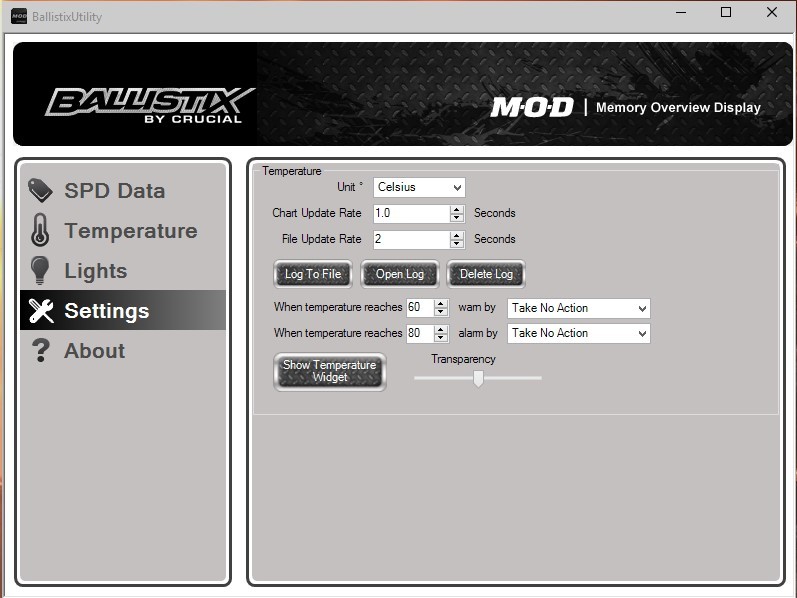Screen dimensions: 797x598
Task: Click the Transparency slider thumb
Action: pyautogui.click(x=478, y=378)
